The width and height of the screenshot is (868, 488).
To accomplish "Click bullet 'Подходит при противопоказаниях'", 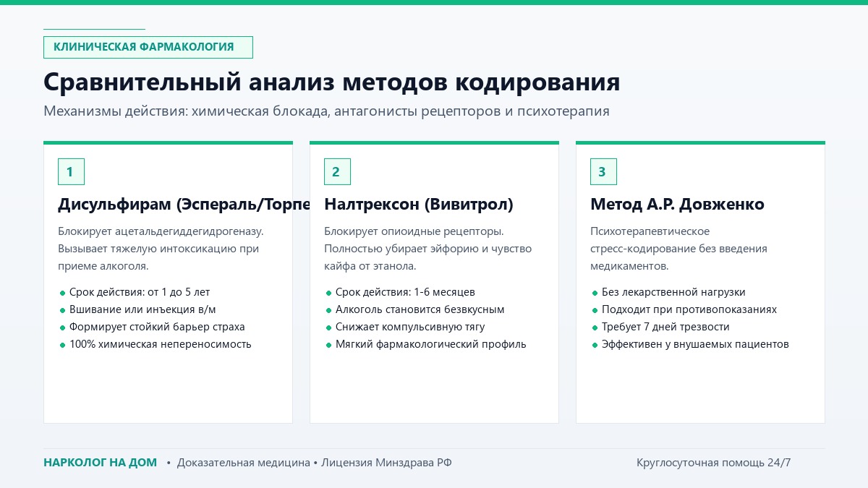I will (689, 309).
